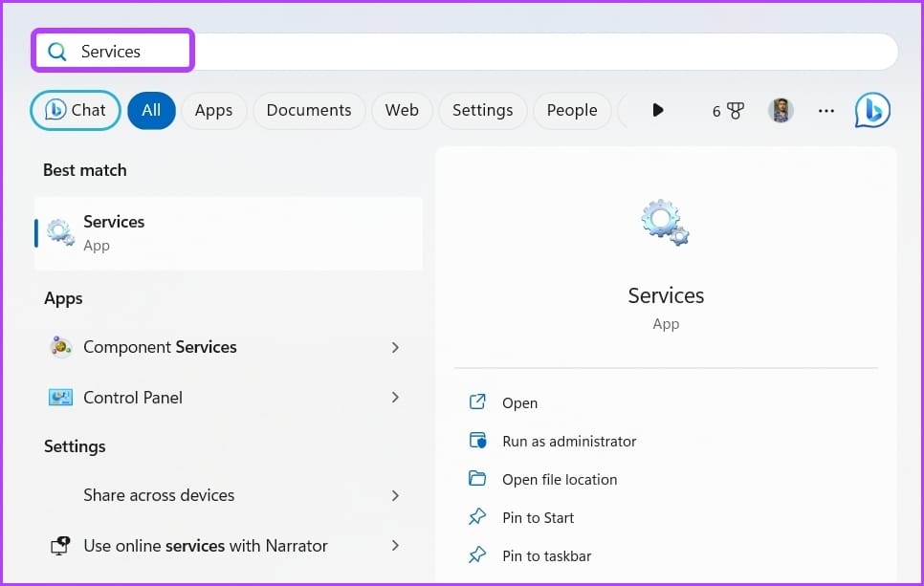Click the Services title in the preview pane
Viewport: 924px width, 586px height.
tap(666, 295)
